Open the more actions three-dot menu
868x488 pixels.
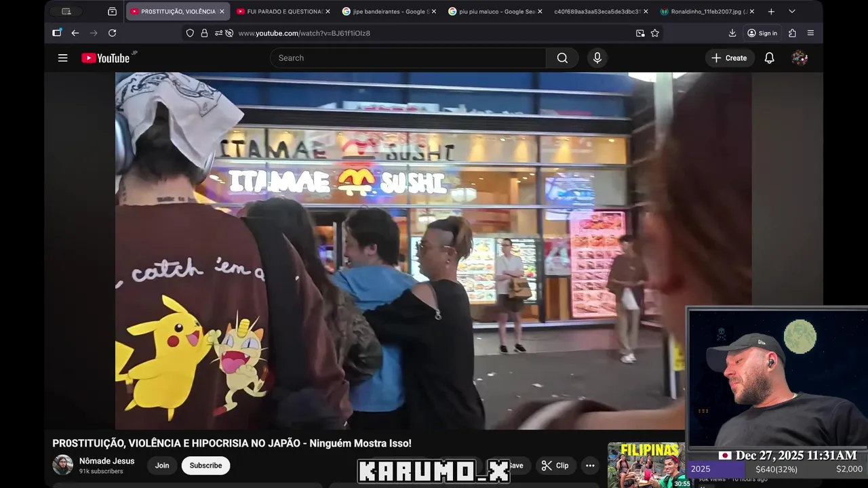(x=590, y=466)
